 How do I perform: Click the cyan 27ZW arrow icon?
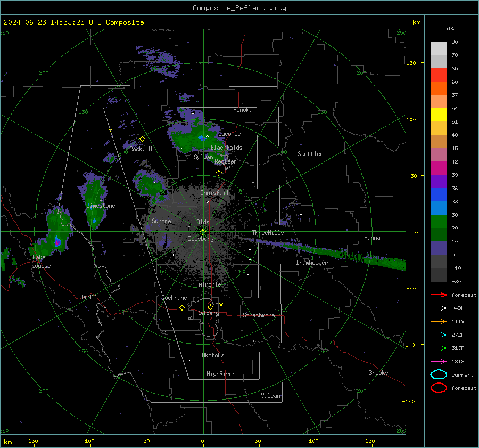click(x=439, y=335)
